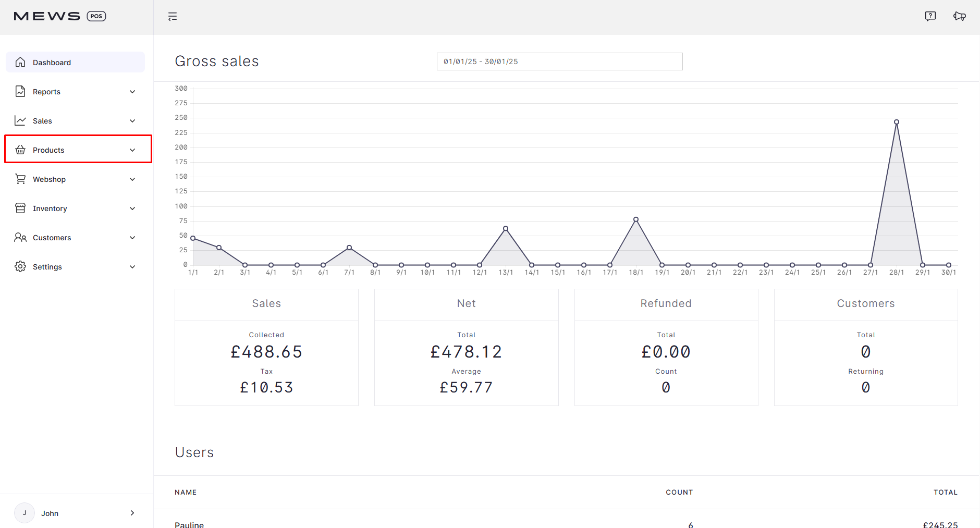Go to the Dashboard menu item

(x=52, y=62)
